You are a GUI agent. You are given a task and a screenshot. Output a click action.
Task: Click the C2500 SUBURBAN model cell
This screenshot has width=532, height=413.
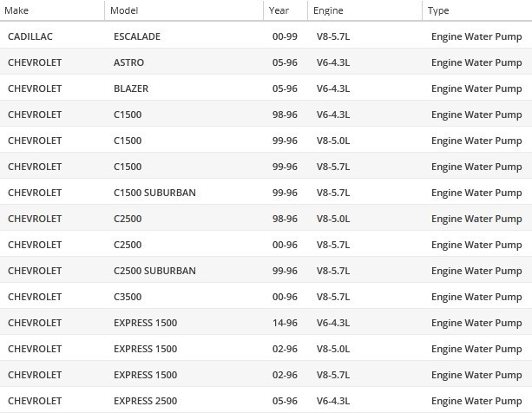(x=154, y=271)
